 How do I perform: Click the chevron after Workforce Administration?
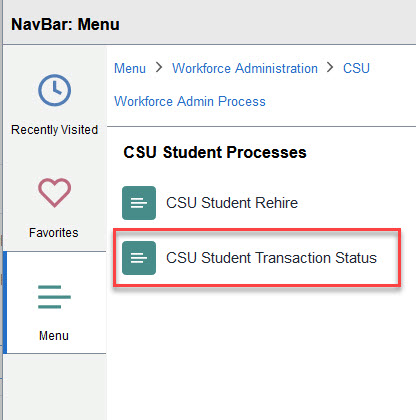tap(330, 67)
